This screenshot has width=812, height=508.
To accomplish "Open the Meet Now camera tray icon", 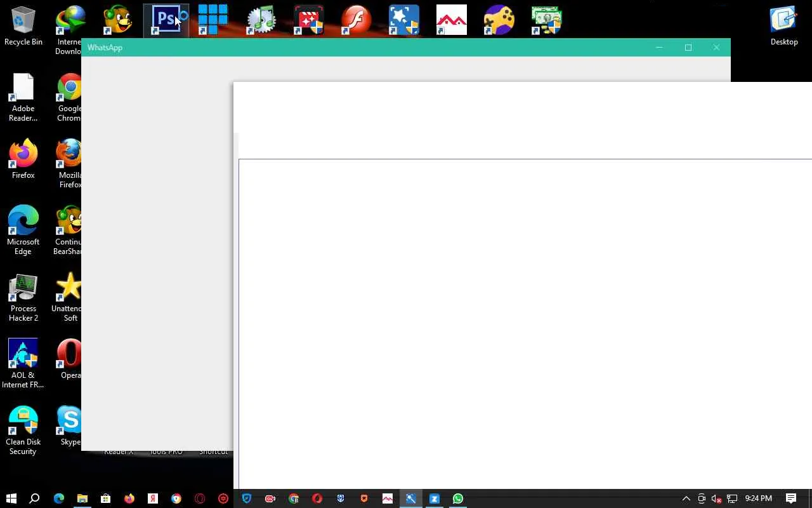I will 702,498.
